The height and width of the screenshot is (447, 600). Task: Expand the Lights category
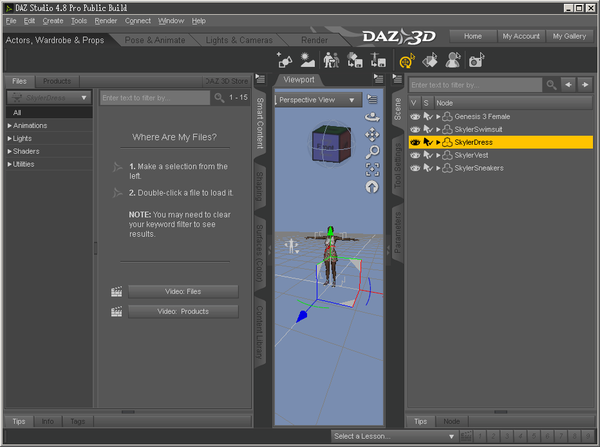(x=10, y=139)
